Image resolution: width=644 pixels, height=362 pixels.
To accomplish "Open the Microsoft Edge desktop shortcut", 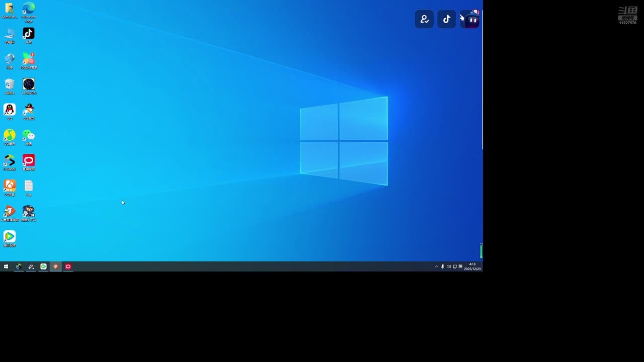I will (29, 12).
